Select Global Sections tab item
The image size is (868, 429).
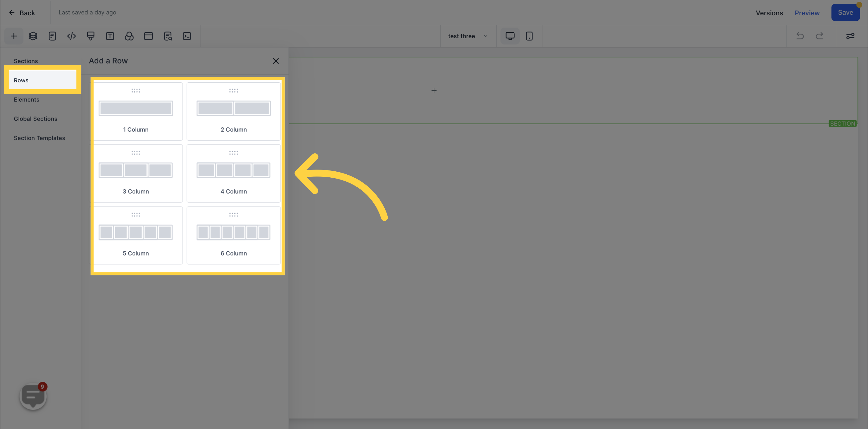(x=35, y=118)
